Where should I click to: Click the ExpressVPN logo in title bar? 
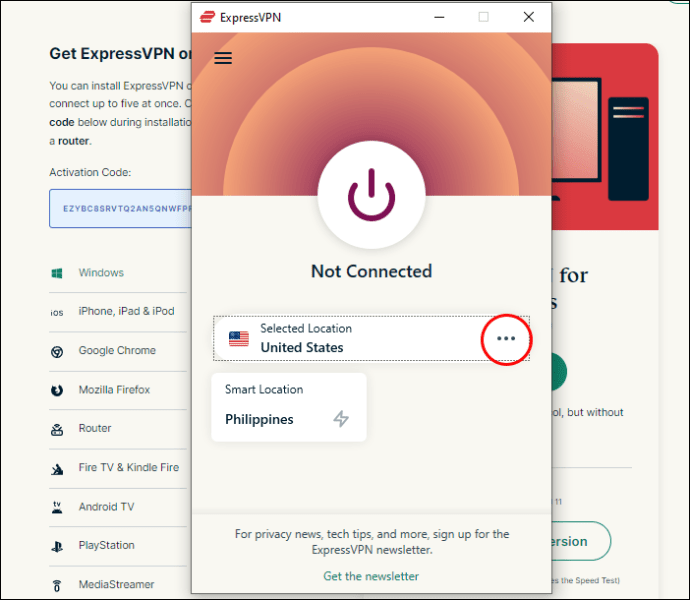[207, 17]
